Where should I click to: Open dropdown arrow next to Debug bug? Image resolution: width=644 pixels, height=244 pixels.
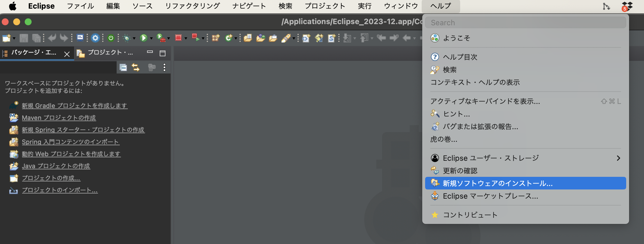(134, 38)
